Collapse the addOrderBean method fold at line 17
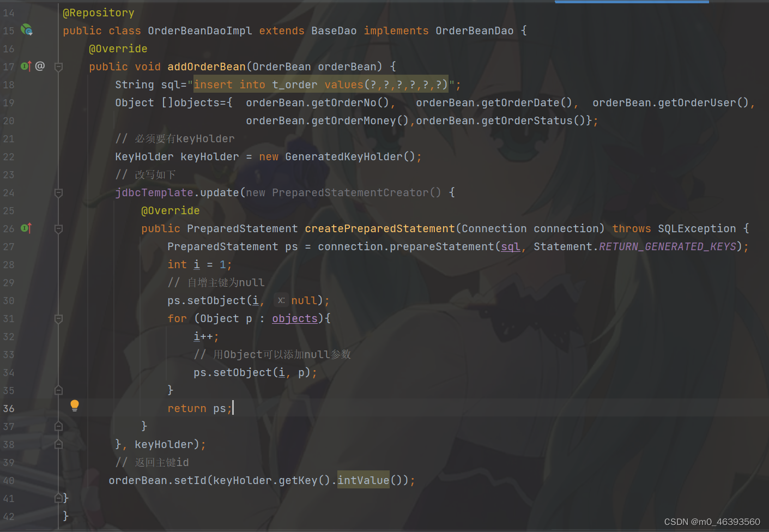 point(58,66)
